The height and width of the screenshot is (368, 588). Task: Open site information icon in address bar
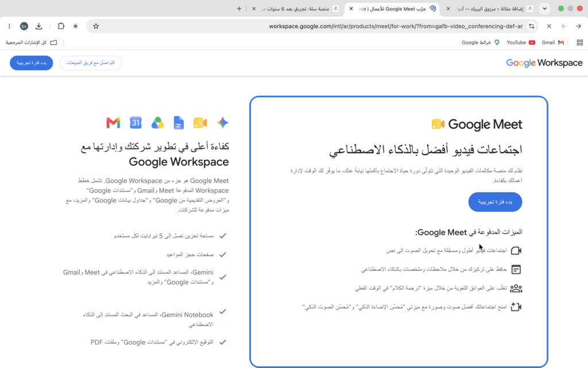point(532,26)
